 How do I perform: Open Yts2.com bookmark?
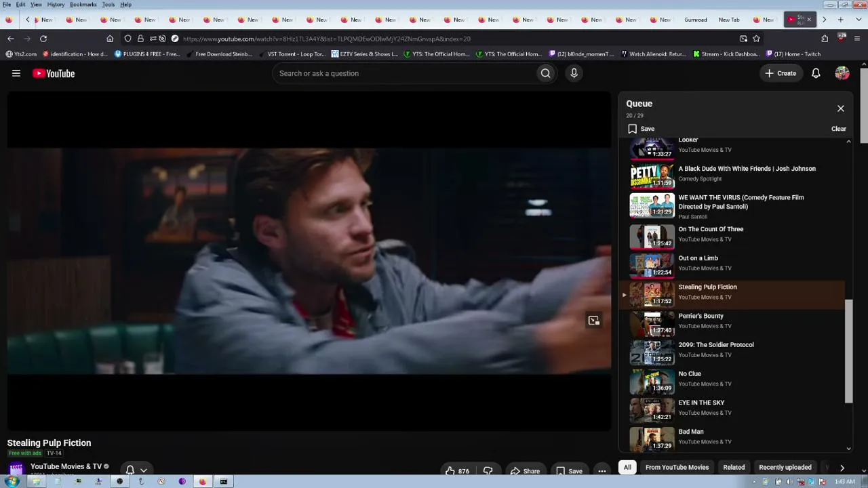[x=21, y=54]
